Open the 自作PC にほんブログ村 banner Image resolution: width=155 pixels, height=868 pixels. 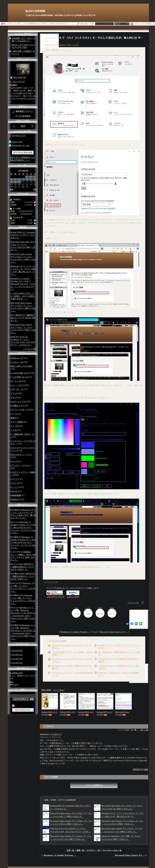(73, 593)
